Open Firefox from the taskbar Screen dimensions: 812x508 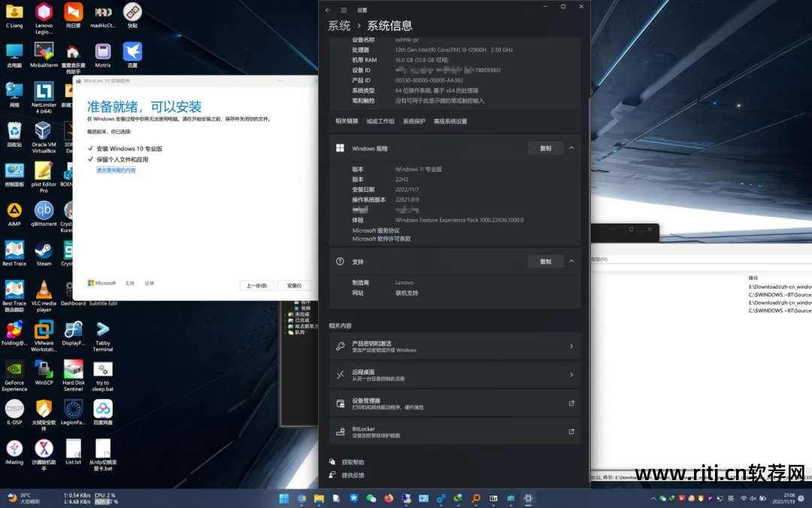(x=389, y=499)
